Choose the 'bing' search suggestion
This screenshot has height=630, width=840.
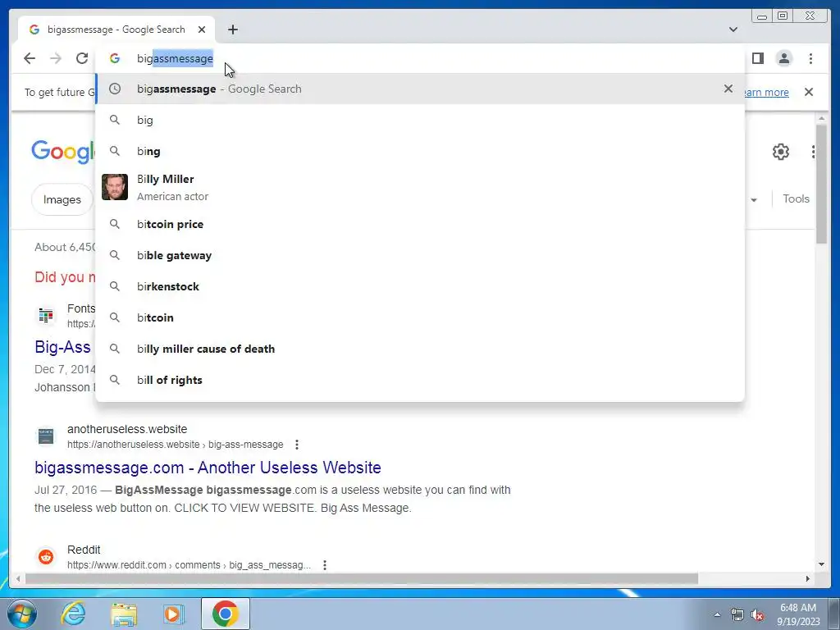click(x=420, y=151)
